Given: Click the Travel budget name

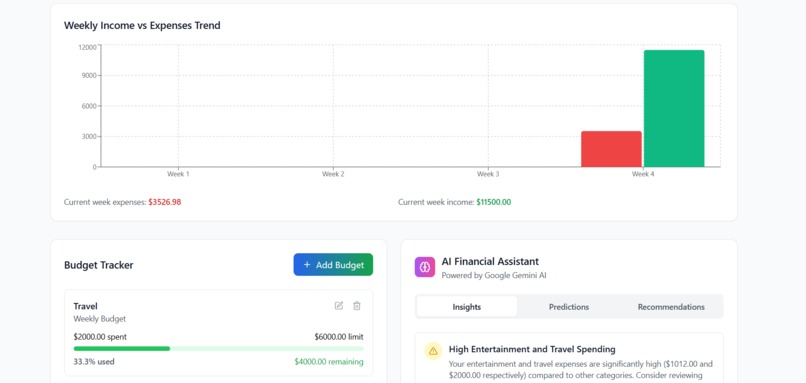Looking at the screenshot, I should click(85, 306).
